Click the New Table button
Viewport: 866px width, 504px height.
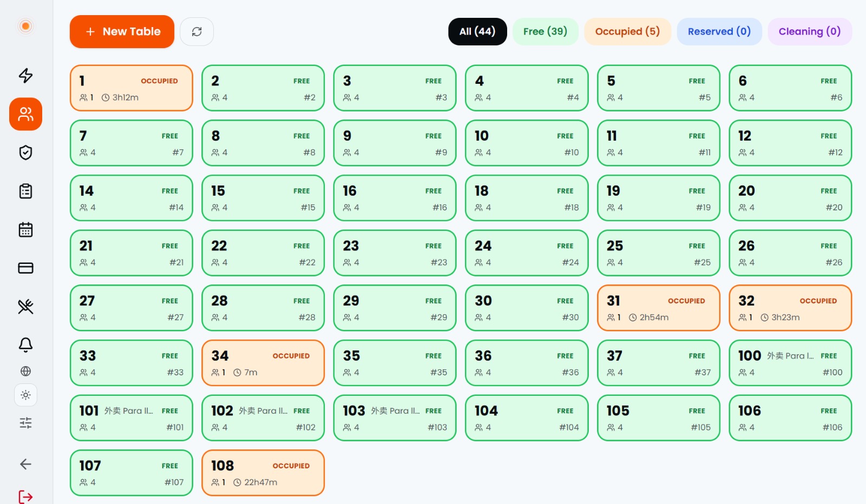pos(122,31)
